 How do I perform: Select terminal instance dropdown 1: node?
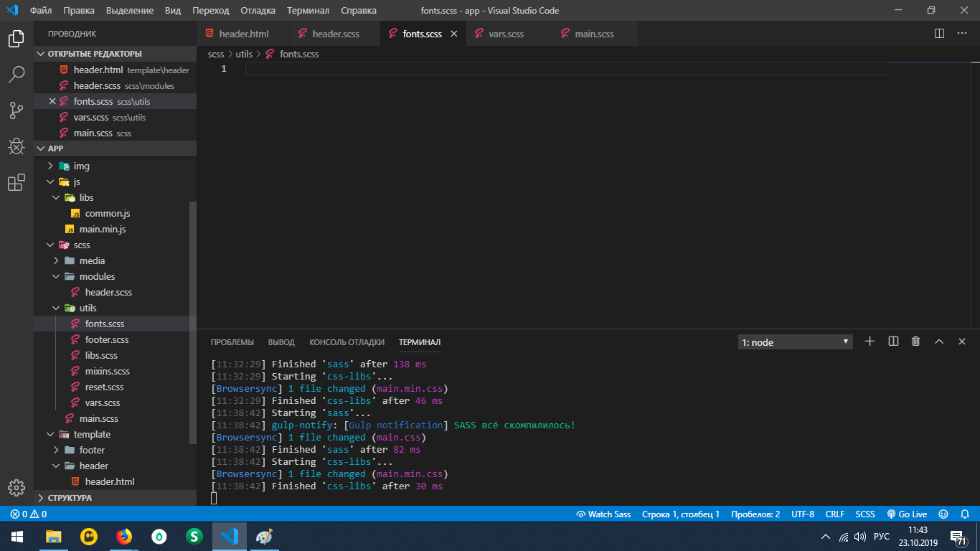(x=795, y=342)
